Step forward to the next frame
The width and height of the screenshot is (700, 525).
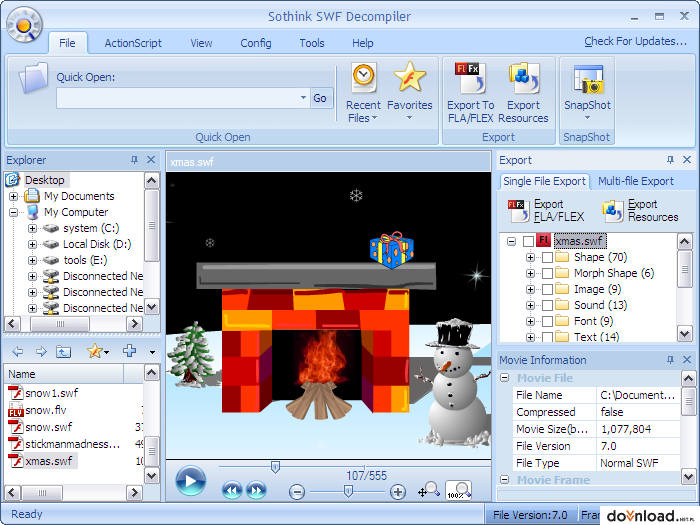(256, 490)
